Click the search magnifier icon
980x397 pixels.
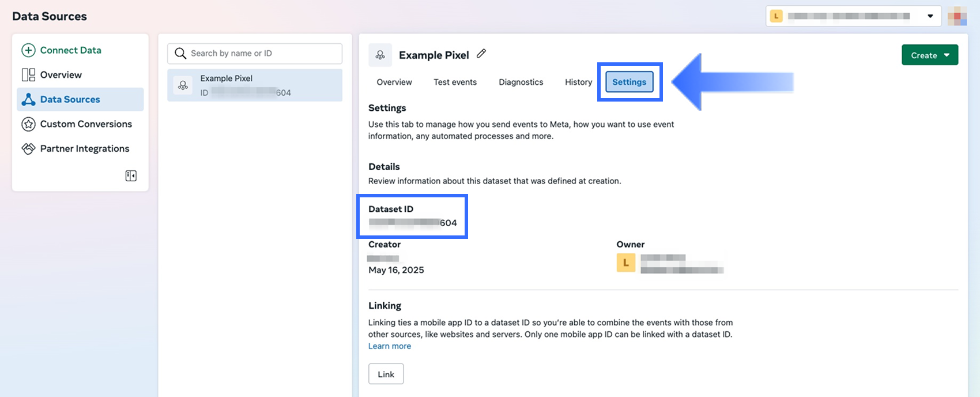[x=180, y=54]
